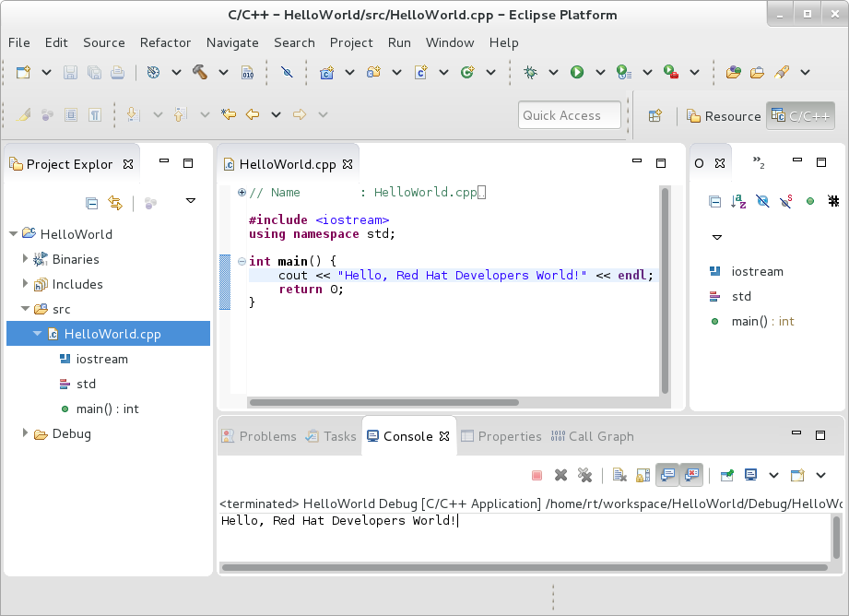This screenshot has width=849, height=616.
Task: Open the Run button dropdown arrow
Action: [600, 72]
